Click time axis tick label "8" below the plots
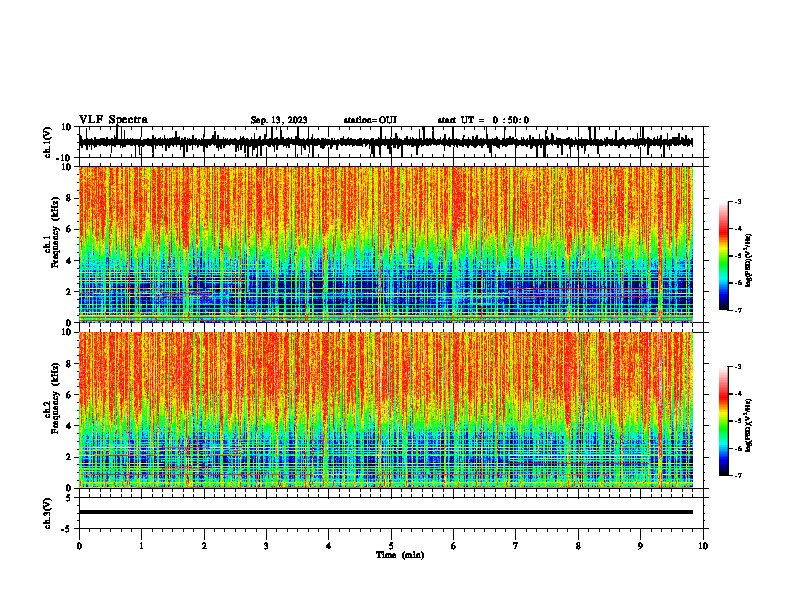This screenshot has width=792, height=612. pyautogui.click(x=578, y=546)
